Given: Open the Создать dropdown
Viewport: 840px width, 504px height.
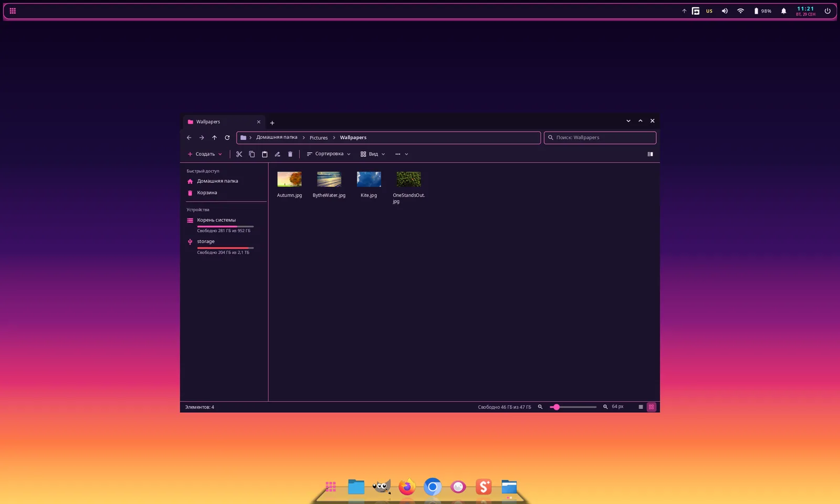Looking at the screenshot, I should (x=205, y=154).
